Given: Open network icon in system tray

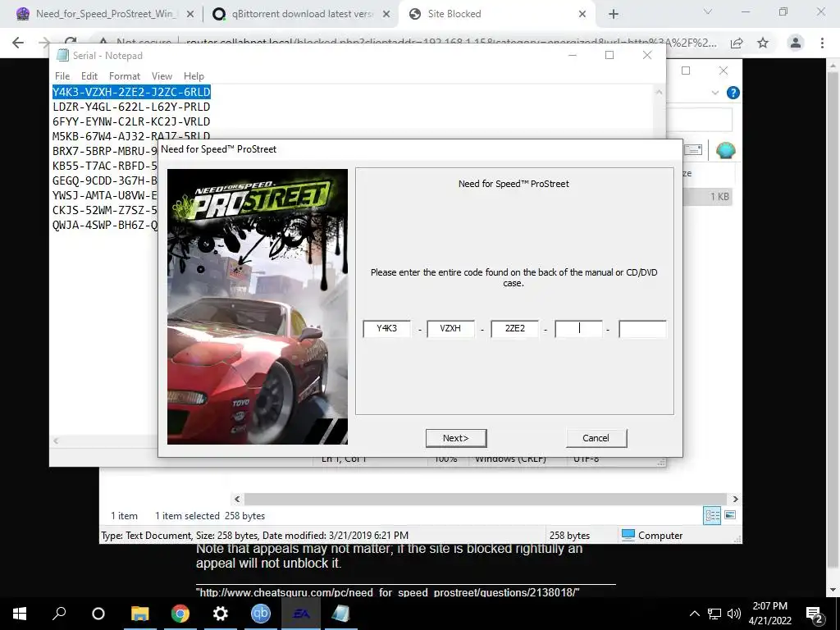Looking at the screenshot, I should pyautogui.click(x=714, y=614).
